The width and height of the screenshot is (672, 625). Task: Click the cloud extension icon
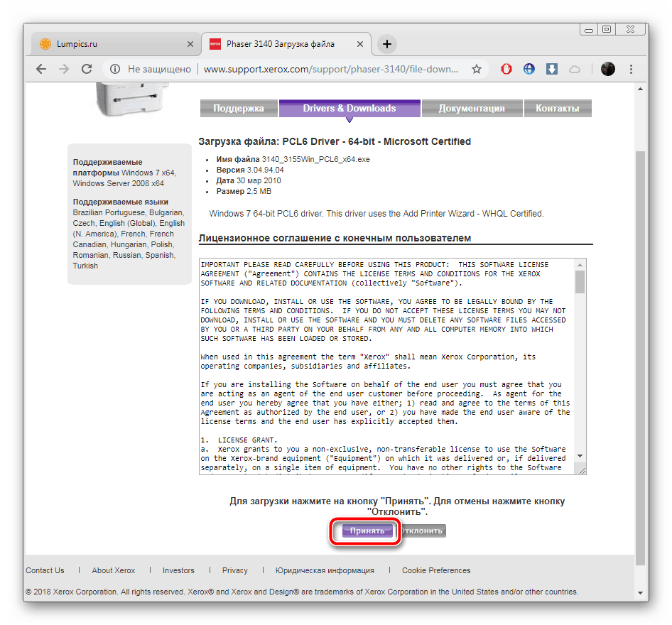(x=575, y=69)
